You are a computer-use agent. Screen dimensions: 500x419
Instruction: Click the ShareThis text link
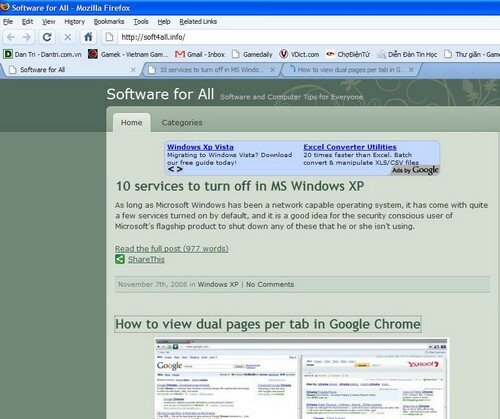pyautogui.click(x=146, y=259)
